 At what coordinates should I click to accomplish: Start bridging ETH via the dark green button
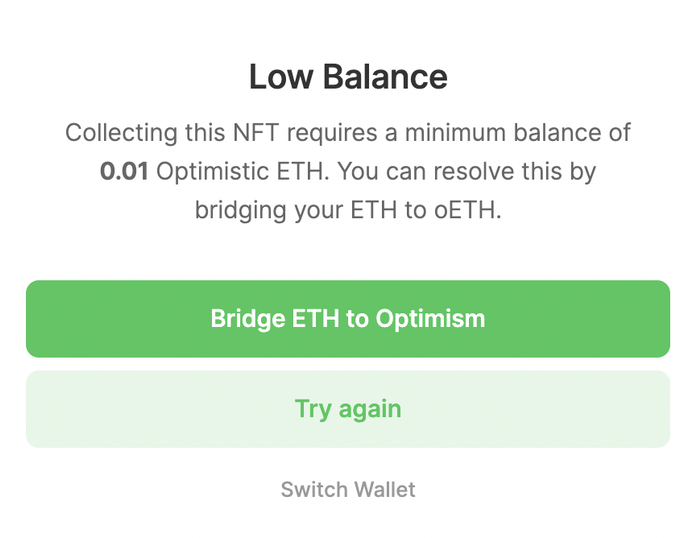point(347,319)
